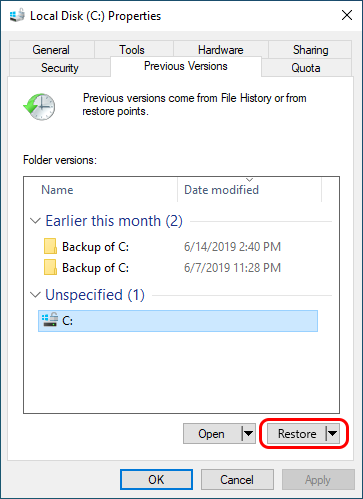Select the folder icon of the 6/7/2019 backup
Viewport: 363px width, 499px height.
[x=50, y=267]
